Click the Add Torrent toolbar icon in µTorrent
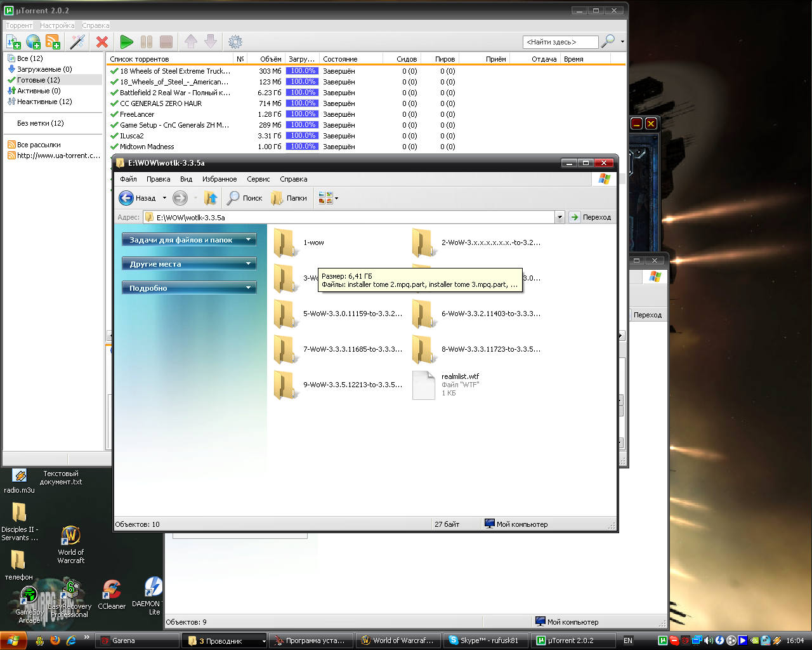Screen dimensions: 812x650 coord(13,42)
